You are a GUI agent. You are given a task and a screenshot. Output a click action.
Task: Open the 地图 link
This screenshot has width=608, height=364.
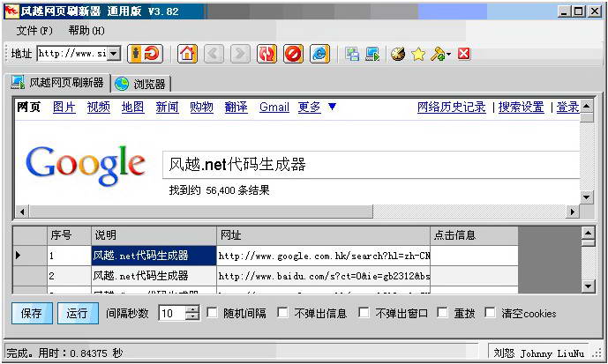pos(132,107)
